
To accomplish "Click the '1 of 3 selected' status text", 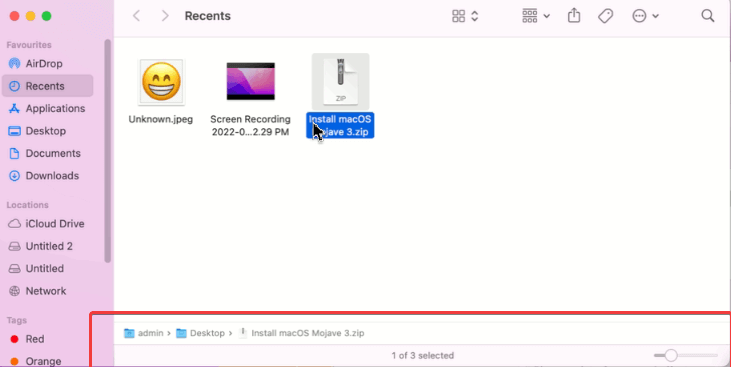I will click(422, 355).
